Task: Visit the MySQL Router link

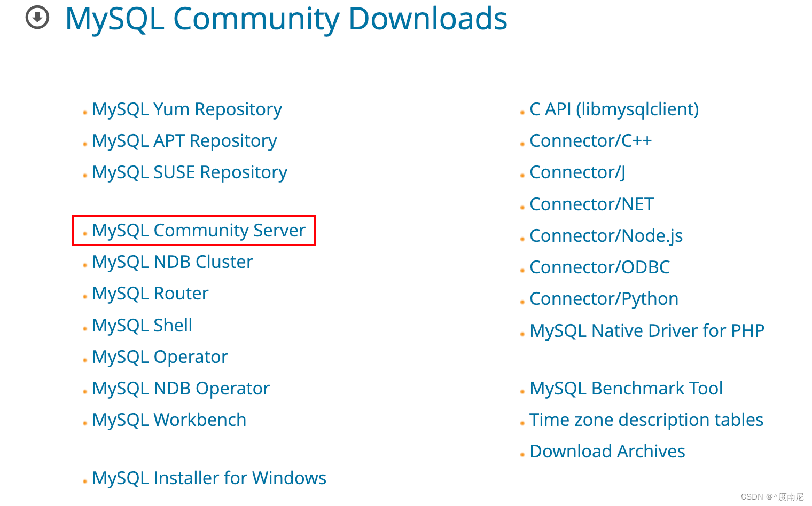Action: [x=150, y=294]
